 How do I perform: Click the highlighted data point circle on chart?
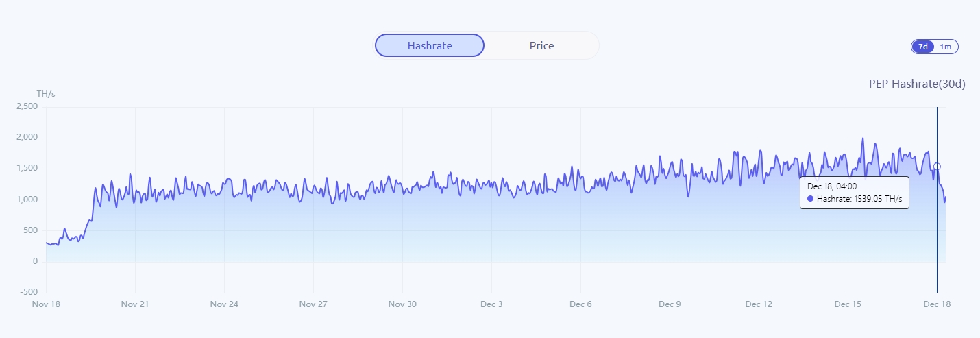937,167
